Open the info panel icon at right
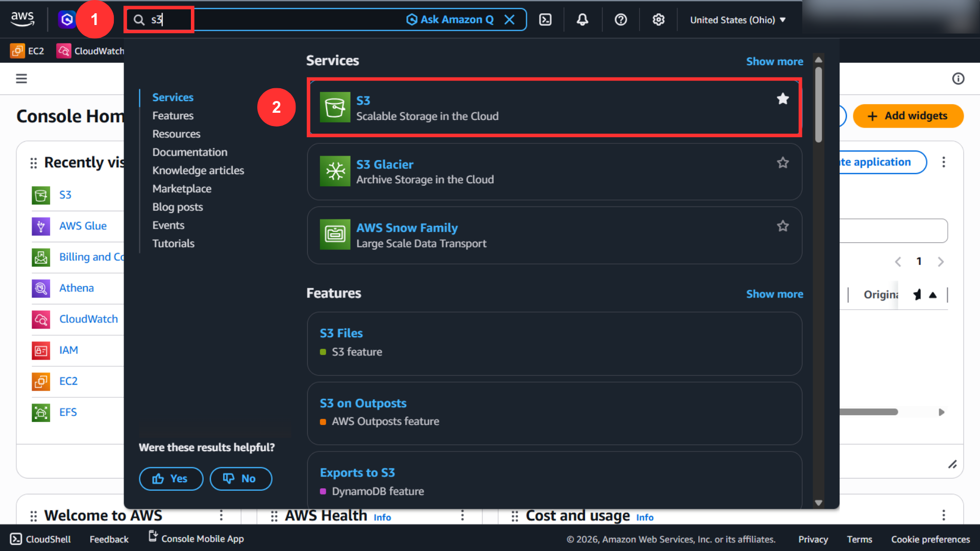The height and width of the screenshot is (551, 980). 958,79
